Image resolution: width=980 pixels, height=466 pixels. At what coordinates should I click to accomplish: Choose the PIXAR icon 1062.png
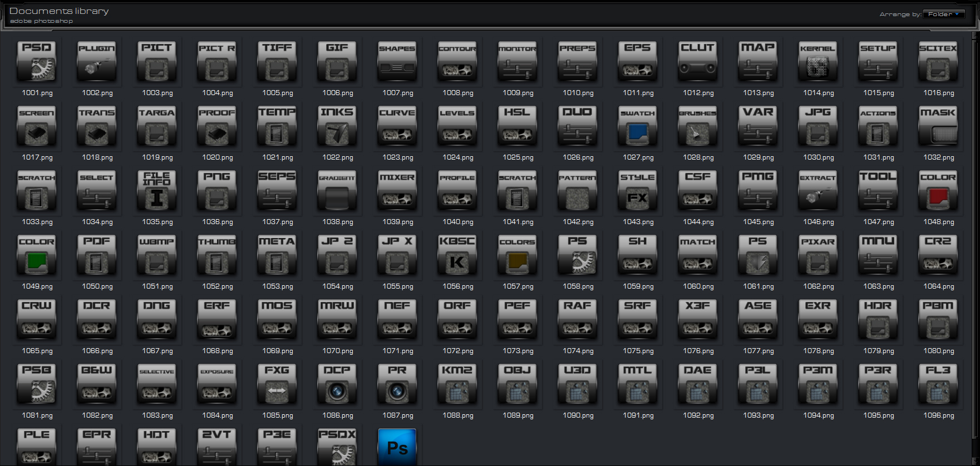click(x=818, y=255)
